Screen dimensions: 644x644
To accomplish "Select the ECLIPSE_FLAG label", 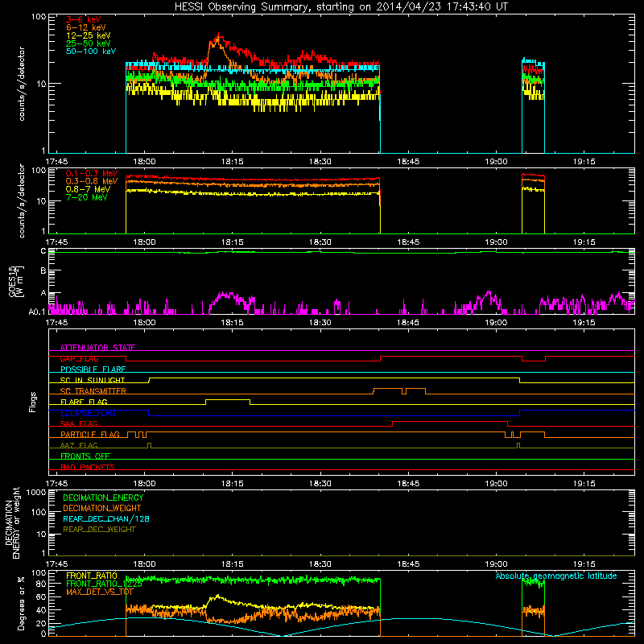I will (x=88, y=413).
